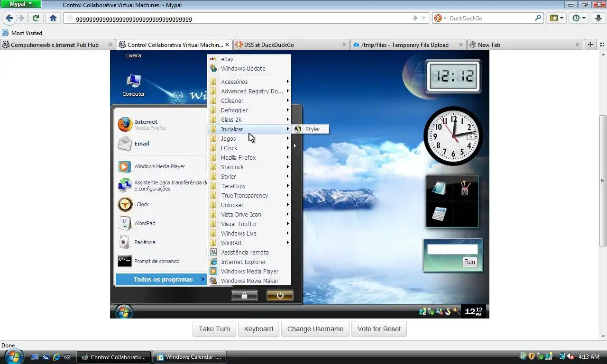Open a new tab with plus button

(590, 45)
